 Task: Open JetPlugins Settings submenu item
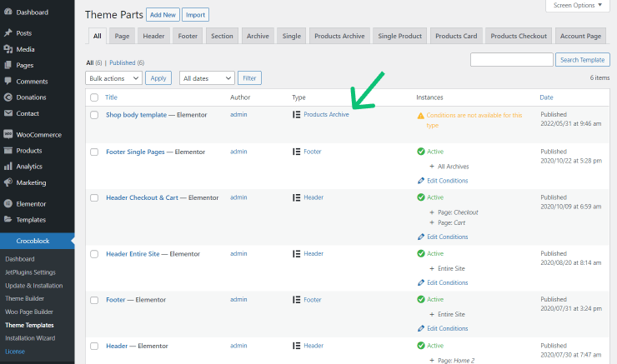pos(30,272)
